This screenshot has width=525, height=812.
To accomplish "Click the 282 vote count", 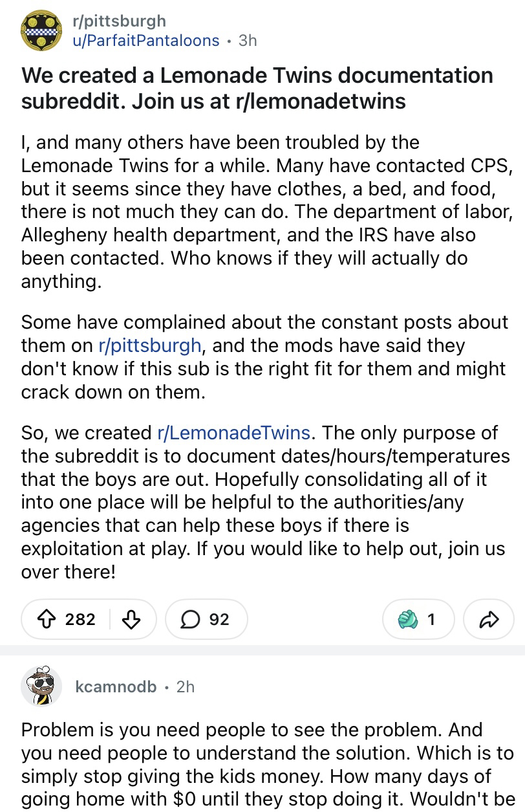I will tap(80, 619).
